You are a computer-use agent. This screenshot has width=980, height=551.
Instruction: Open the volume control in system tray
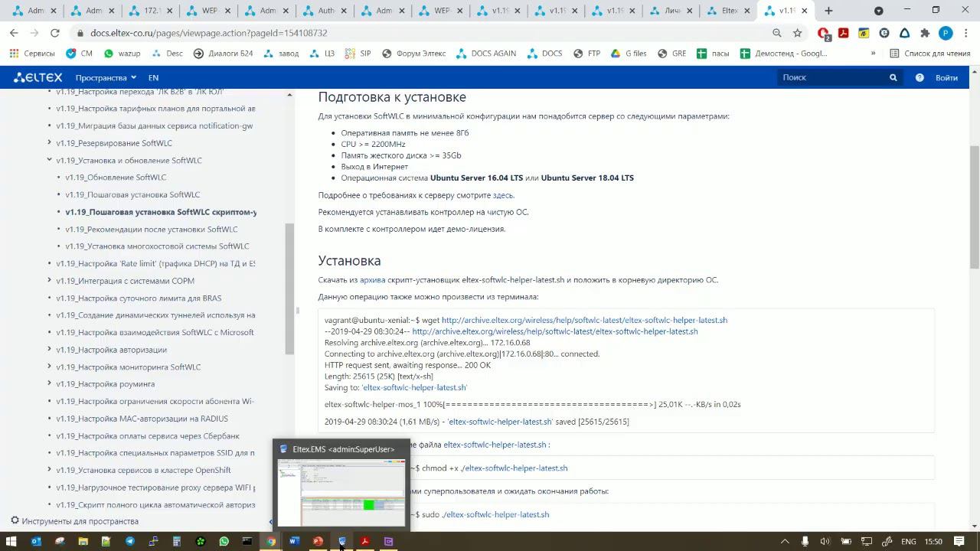[825, 542]
